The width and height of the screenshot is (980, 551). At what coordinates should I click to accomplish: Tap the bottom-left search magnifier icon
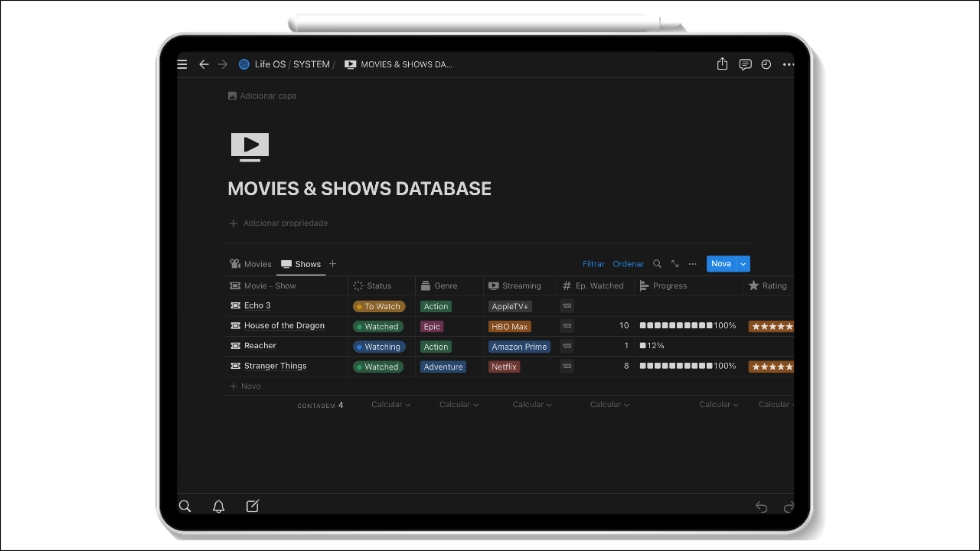[x=185, y=506]
